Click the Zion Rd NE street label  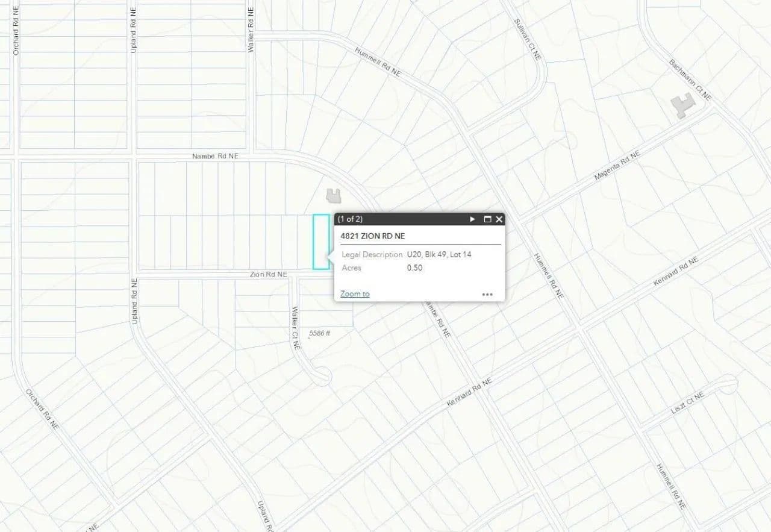click(x=269, y=275)
